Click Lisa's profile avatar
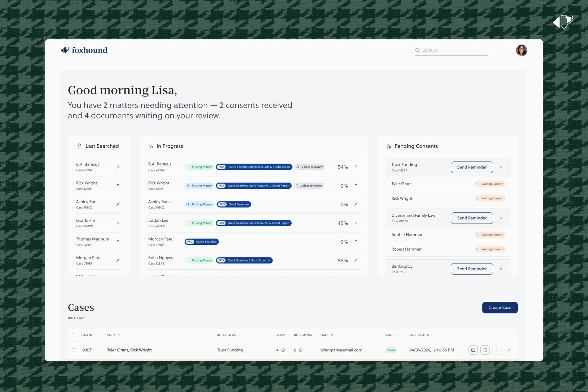This screenshot has width=588, height=392. [522, 50]
